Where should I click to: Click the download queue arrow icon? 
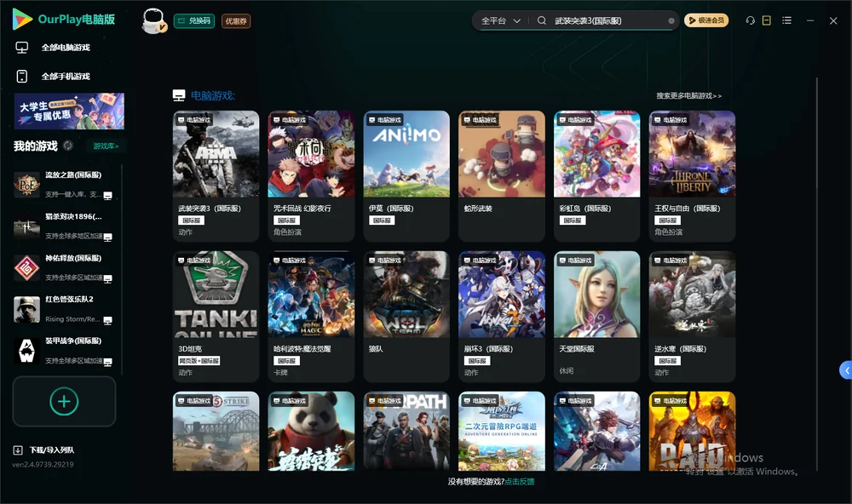pos(18,450)
